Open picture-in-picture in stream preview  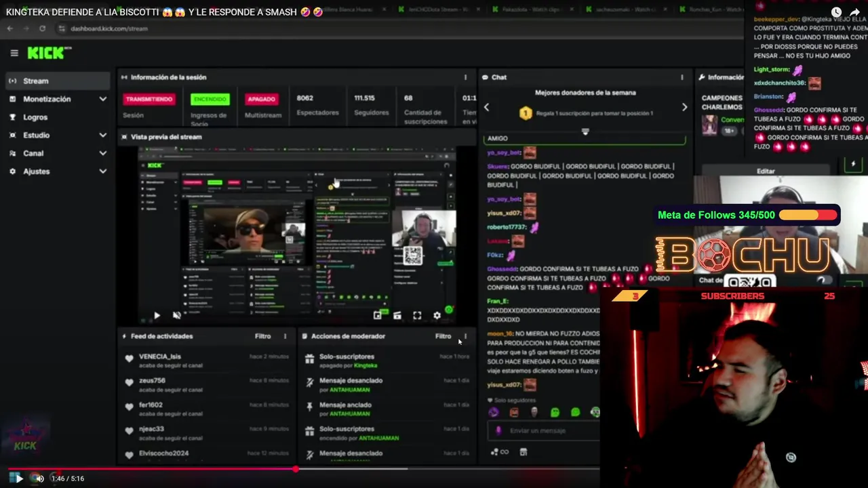377,315
